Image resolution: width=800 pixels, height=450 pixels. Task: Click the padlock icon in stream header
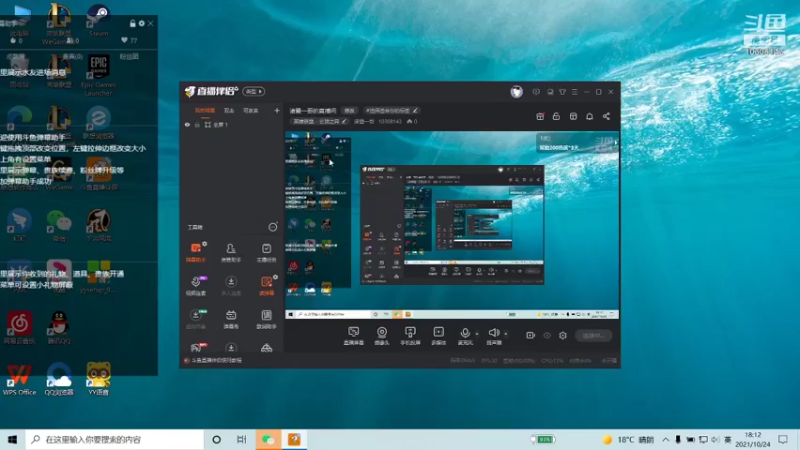(556, 116)
